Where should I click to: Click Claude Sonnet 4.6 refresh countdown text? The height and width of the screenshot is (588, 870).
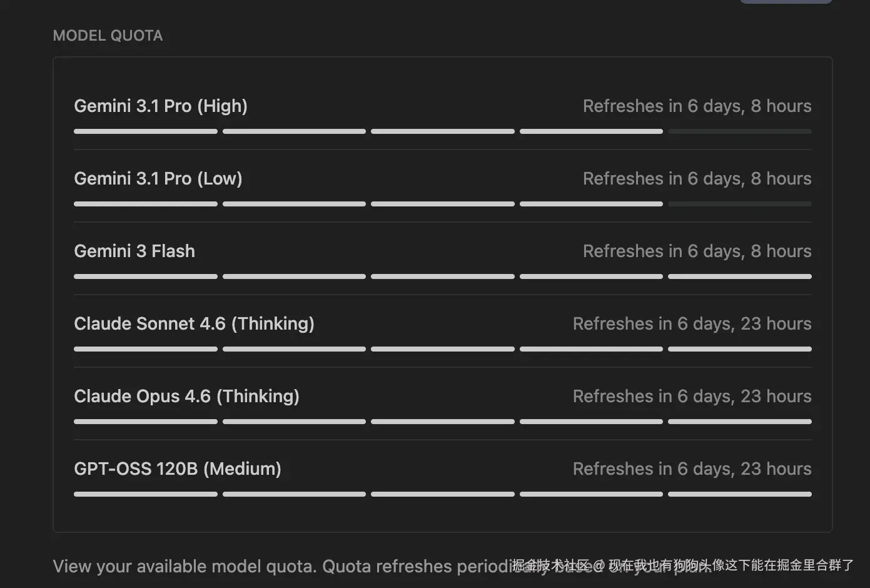click(x=692, y=323)
